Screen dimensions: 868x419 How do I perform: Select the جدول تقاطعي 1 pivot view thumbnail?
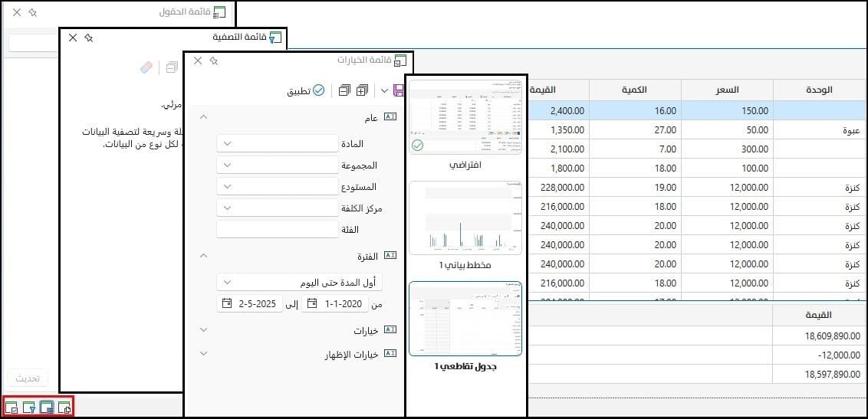465,319
